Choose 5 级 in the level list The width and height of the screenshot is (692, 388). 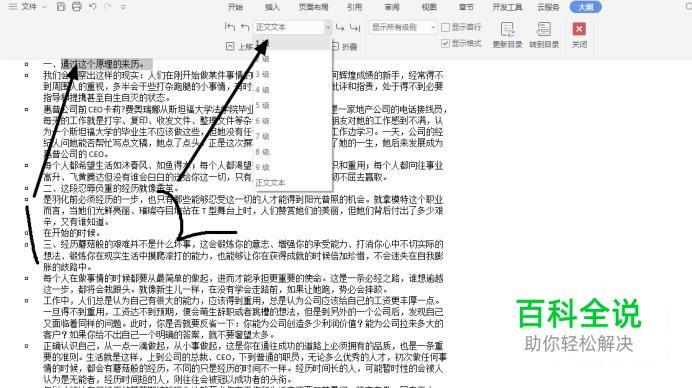[x=292, y=105]
